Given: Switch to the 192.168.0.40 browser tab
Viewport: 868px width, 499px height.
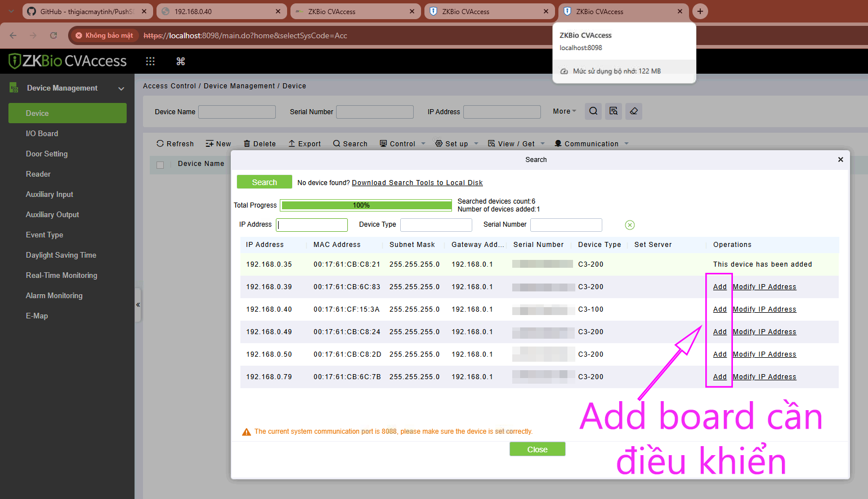Looking at the screenshot, I should [221, 11].
